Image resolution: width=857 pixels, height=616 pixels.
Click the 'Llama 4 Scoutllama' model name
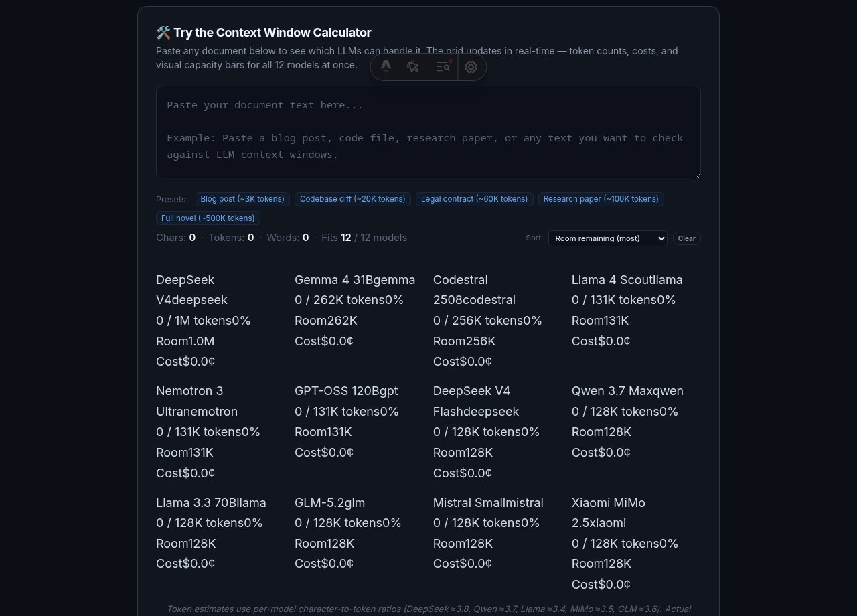tap(627, 279)
